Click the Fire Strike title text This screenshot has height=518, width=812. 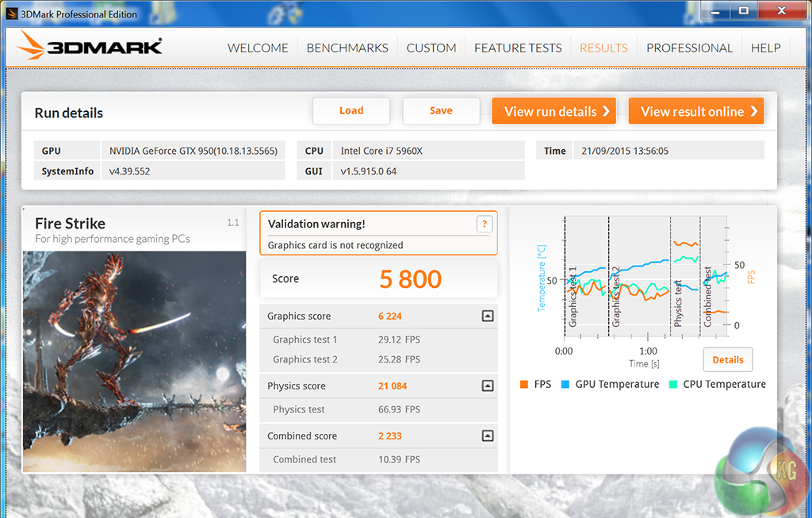[x=70, y=224]
